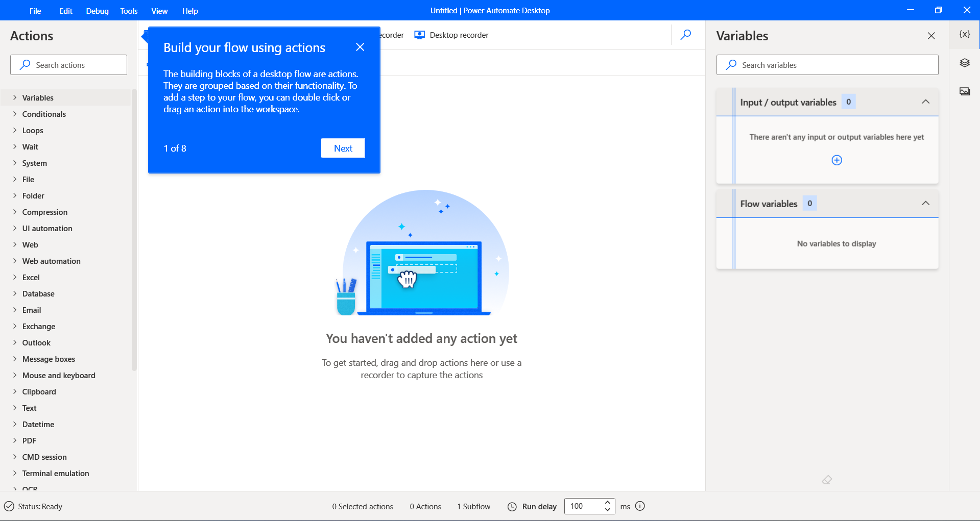The width and height of the screenshot is (980, 521).
Task: Click the 0 Selected actions status label
Action: tap(363, 506)
